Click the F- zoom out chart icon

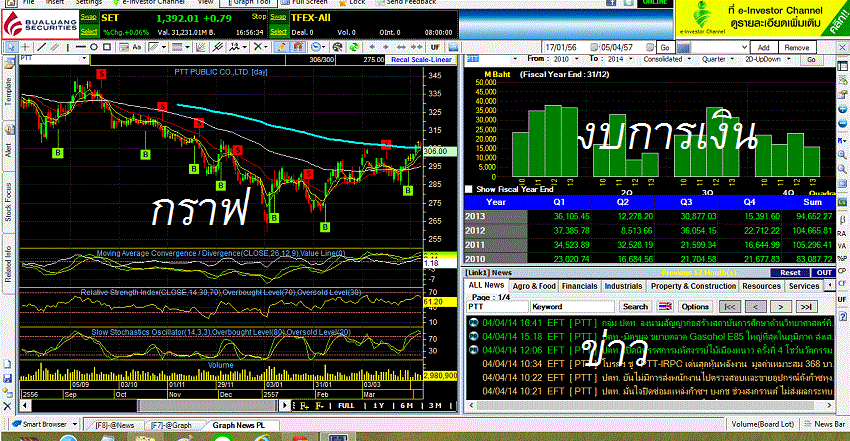320,405
